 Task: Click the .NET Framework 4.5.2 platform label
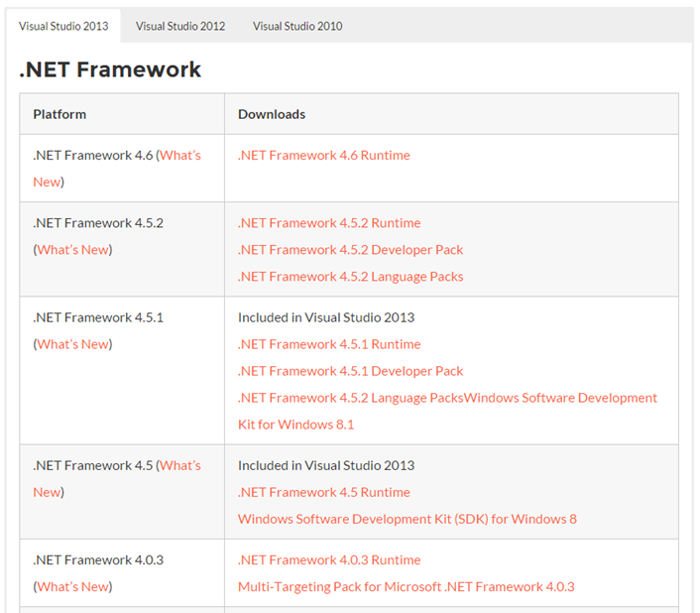(x=98, y=223)
